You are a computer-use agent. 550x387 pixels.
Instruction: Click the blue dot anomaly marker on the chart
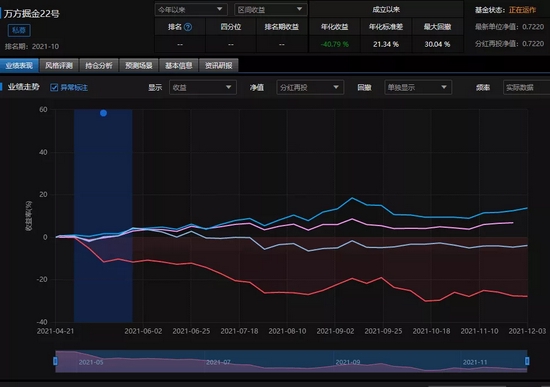(x=103, y=113)
